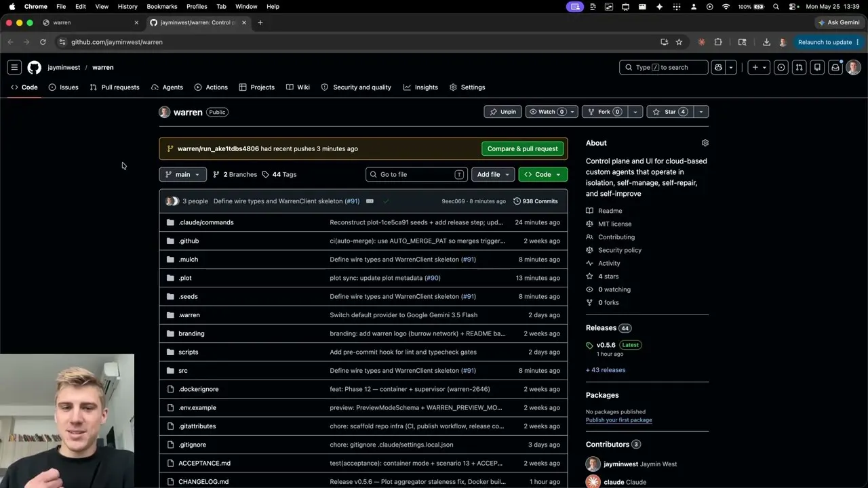Open the .dockerignore file
868x488 pixels.
coord(198,389)
